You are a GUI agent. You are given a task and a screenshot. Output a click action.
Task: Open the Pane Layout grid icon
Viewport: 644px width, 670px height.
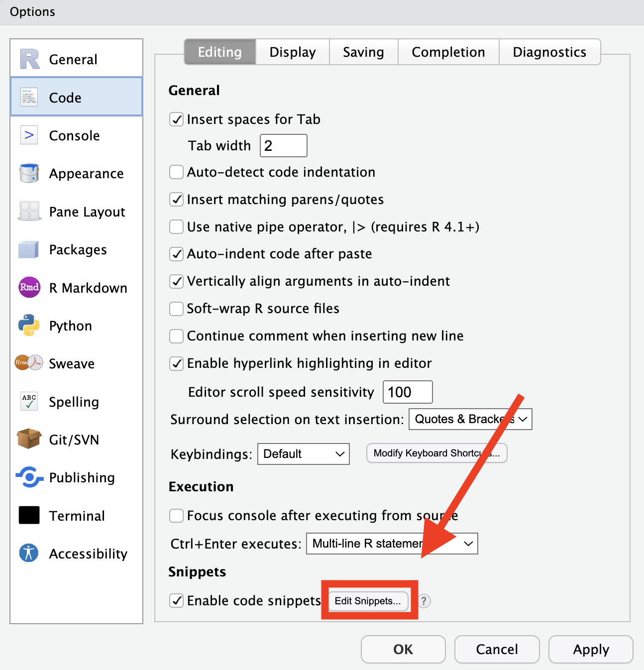(x=29, y=211)
